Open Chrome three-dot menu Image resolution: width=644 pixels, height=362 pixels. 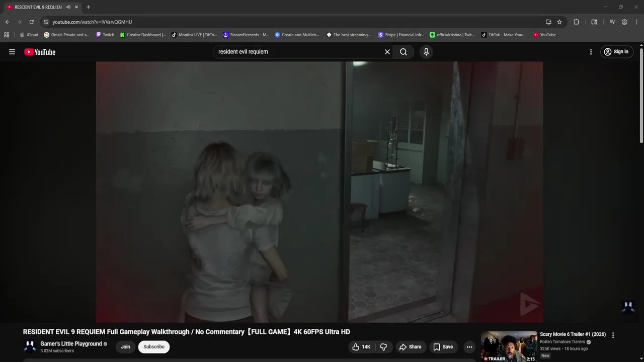click(636, 22)
